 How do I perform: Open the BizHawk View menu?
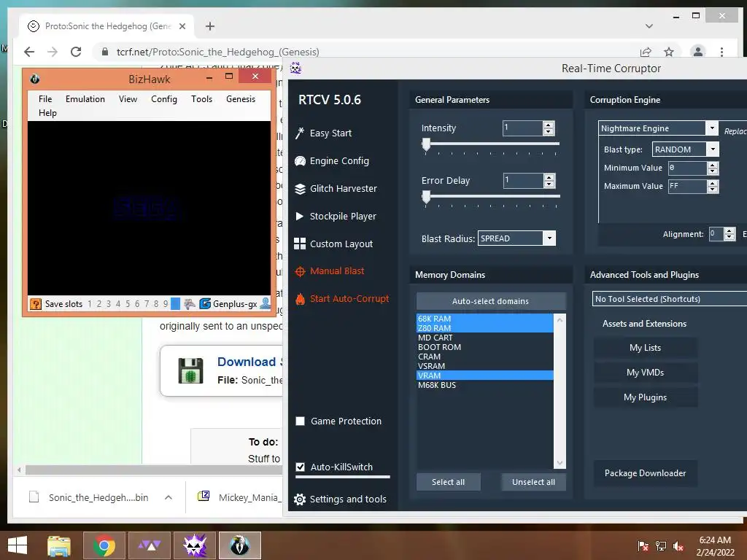click(128, 99)
